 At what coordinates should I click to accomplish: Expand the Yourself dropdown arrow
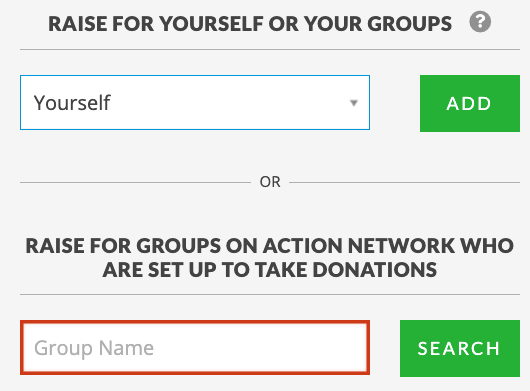(354, 103)
